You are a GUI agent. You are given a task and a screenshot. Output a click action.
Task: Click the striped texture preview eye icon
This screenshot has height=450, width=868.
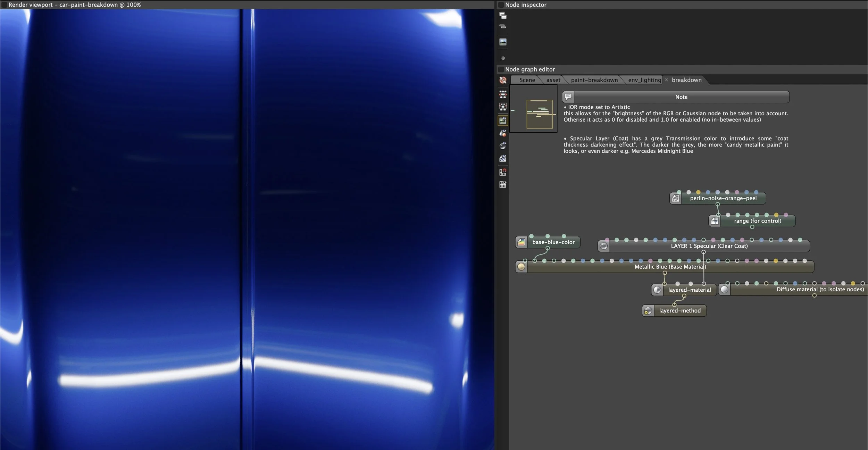pyautogui.click(x=503, y=159)
